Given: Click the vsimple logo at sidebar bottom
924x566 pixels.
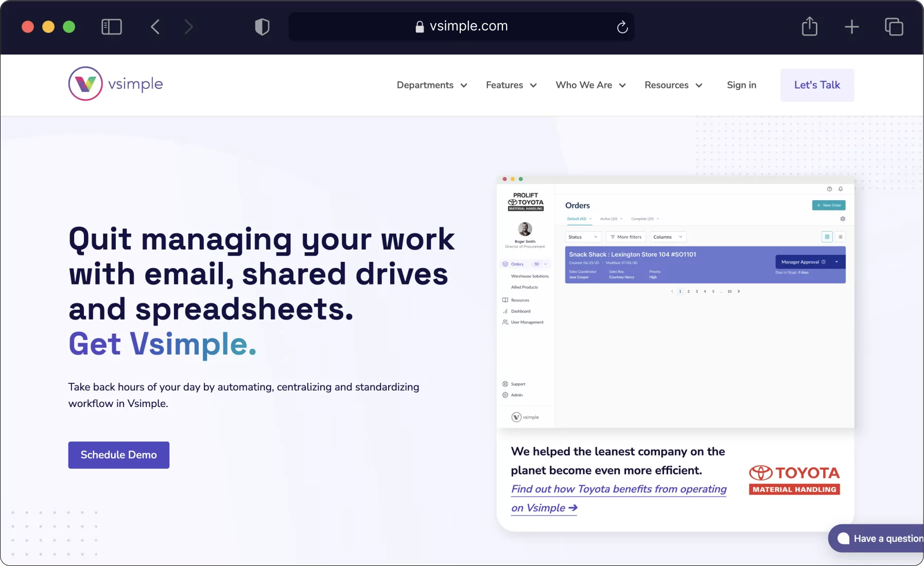Looking at the screenshot, I should (x=525, y=417).
